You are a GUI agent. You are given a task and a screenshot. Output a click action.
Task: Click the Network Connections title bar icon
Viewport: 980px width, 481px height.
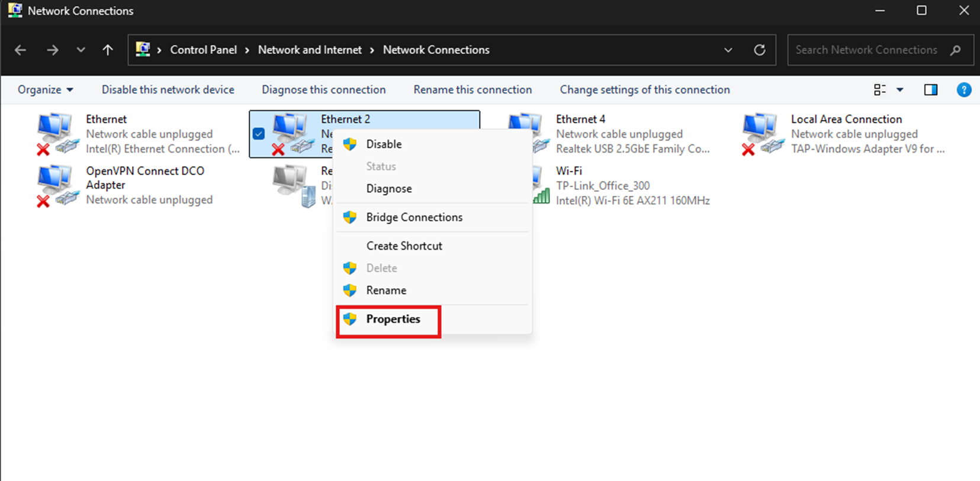pos(15,10)
